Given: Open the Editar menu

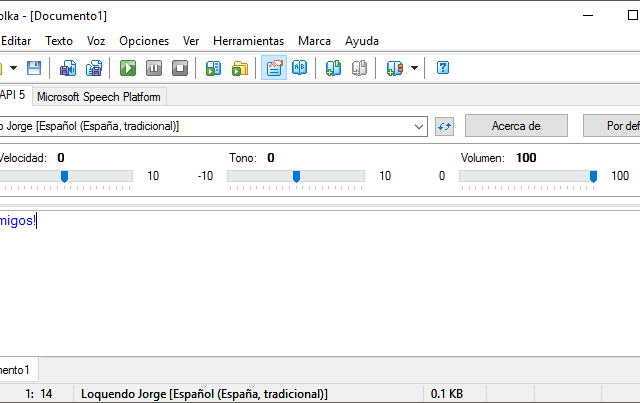Looking at the screenshot, I should point(16,41).
